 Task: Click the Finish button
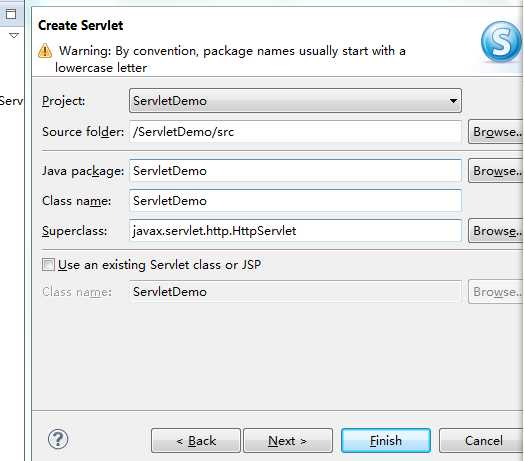pos(386,441)
